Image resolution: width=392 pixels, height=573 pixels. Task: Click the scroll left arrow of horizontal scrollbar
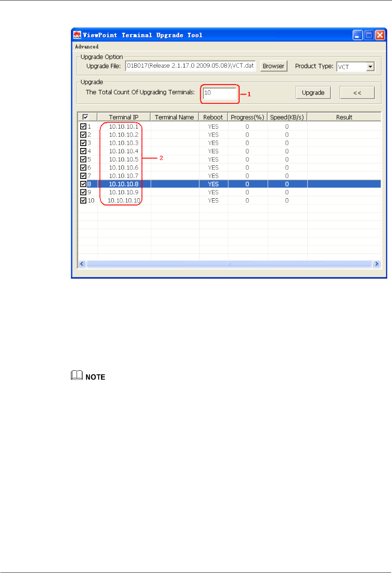click(x=82, y=264)
